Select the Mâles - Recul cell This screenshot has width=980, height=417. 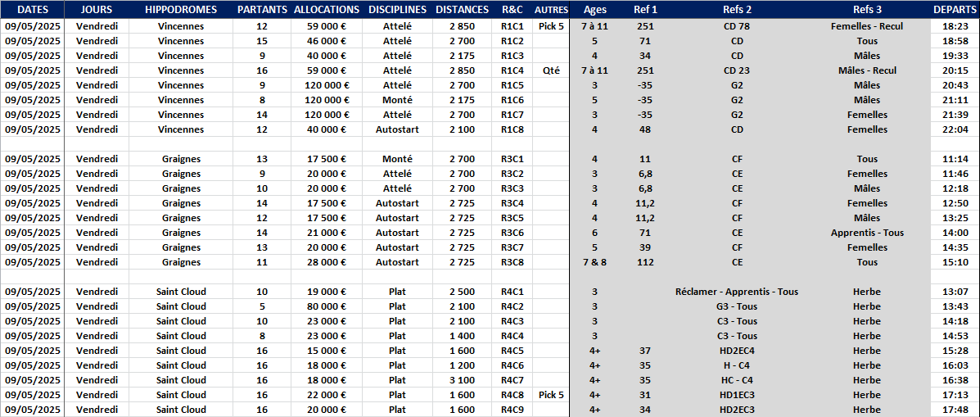click(867, 70)
